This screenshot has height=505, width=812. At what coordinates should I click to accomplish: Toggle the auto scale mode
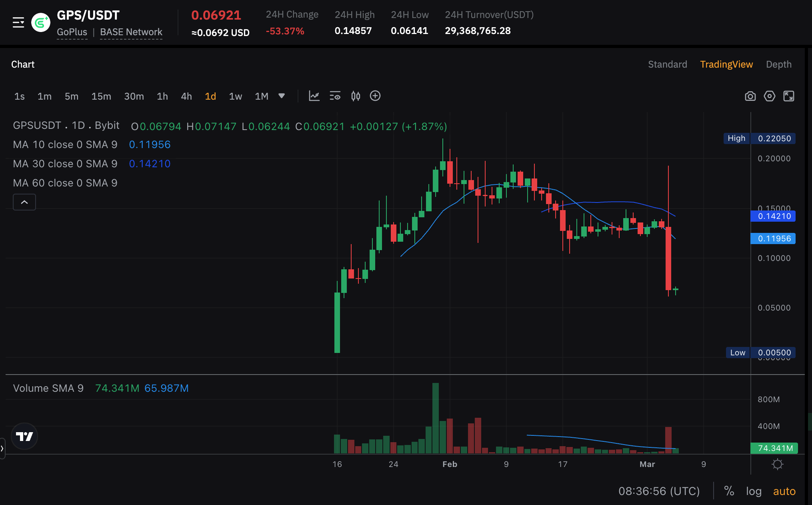(x=784, y=491)
